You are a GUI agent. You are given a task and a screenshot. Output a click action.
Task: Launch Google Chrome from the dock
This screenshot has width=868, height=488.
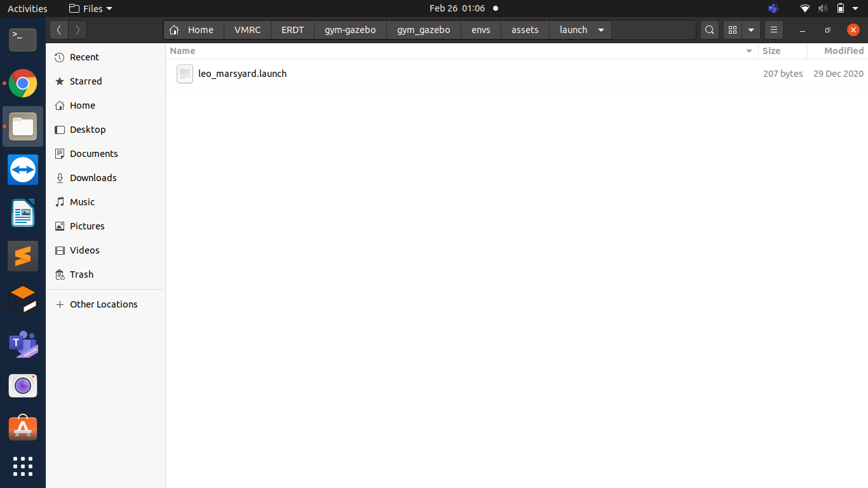23,83
